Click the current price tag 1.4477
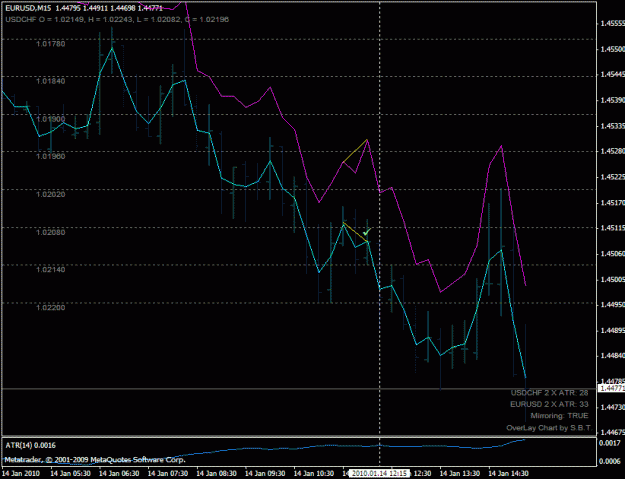The image size is (625, 479). click(611, 388)
